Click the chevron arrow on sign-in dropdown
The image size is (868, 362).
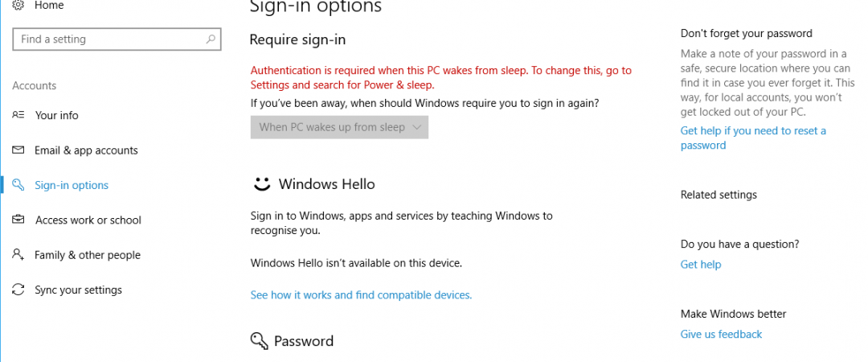(416, 127)
